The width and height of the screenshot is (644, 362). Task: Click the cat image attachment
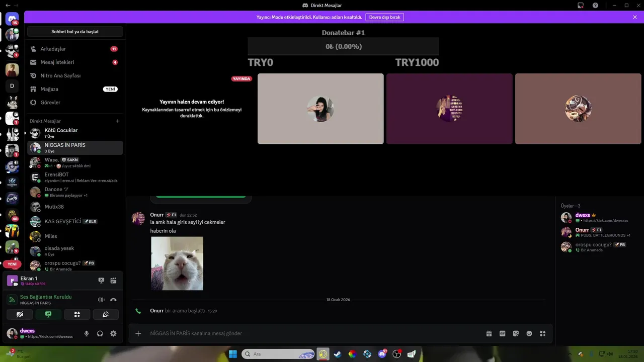coord(177,263)
